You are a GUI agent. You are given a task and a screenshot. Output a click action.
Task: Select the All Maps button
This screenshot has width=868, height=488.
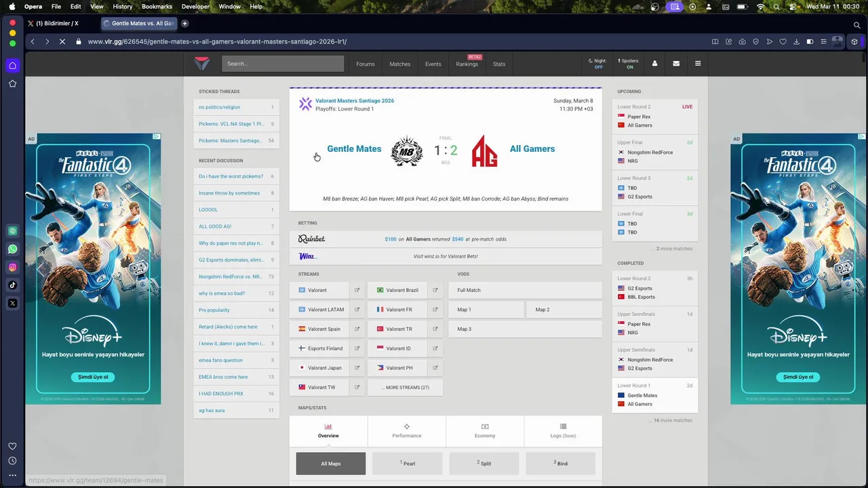point(331,464)
